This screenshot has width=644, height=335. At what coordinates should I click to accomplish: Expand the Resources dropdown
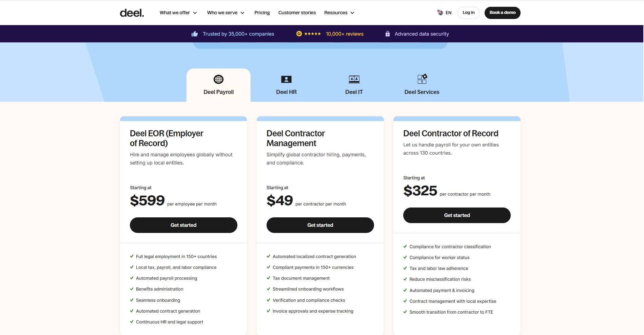[339, 13]
